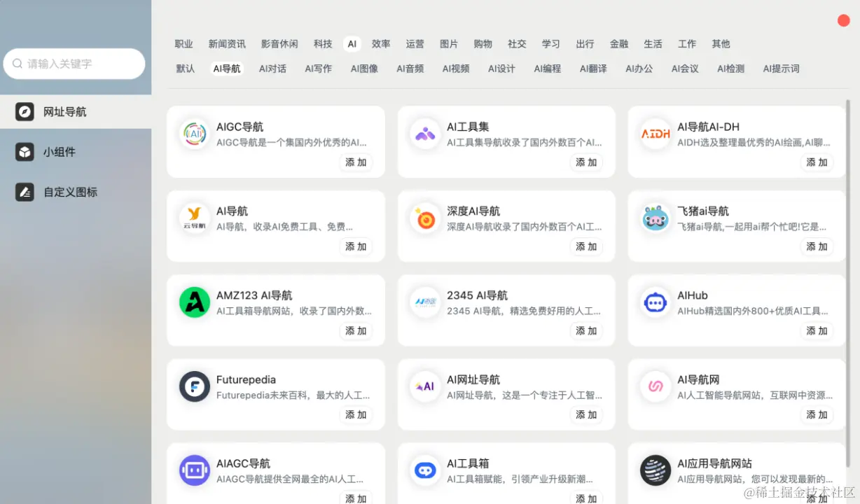The width and height of the screenshot is (860, 504).
Task: Click the pencil icon beside 自定义图标
Action: (x=25, y=192)
